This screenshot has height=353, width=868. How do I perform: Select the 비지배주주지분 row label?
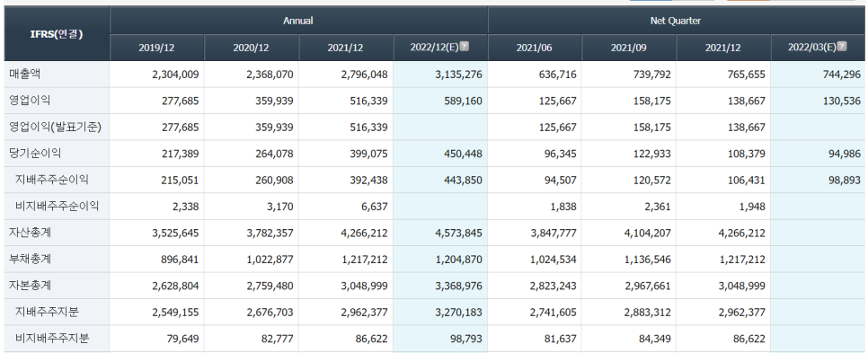(52, 339)
